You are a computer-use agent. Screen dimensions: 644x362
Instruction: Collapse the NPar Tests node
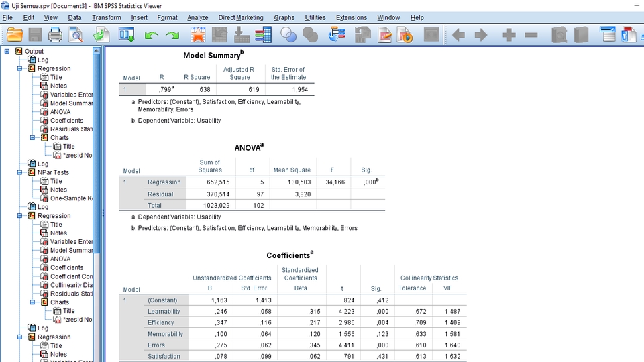tap(19, 172)
